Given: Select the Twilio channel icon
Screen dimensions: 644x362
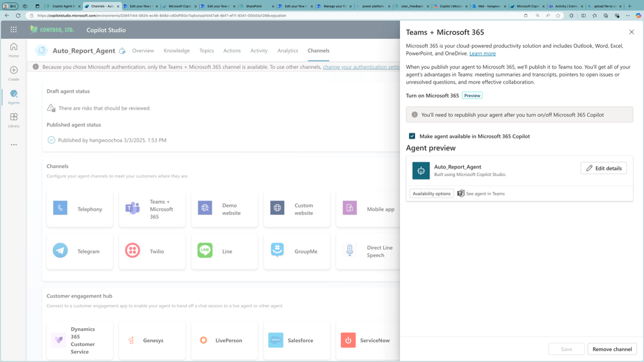Looking at the screenshot, I should coord(132,250).
